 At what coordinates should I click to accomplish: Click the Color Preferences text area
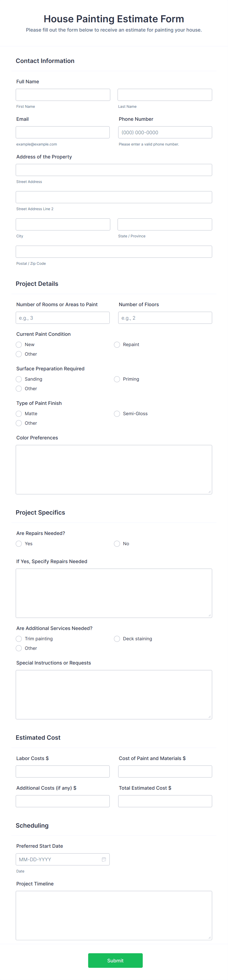[114, 470]
